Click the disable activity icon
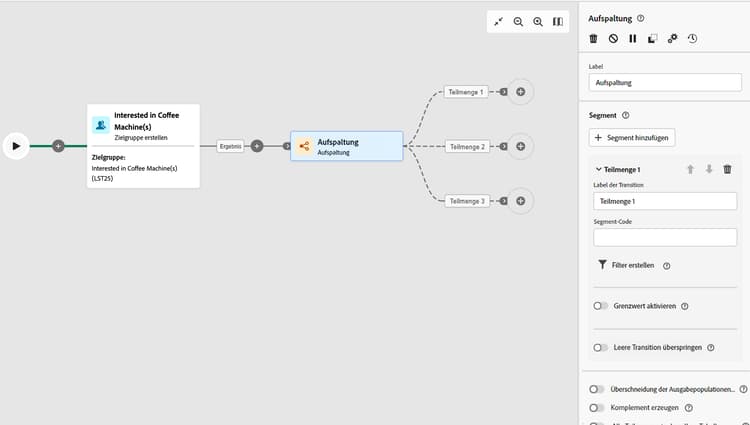Screen dimensions: 750x425 click(x=613, y=39)
